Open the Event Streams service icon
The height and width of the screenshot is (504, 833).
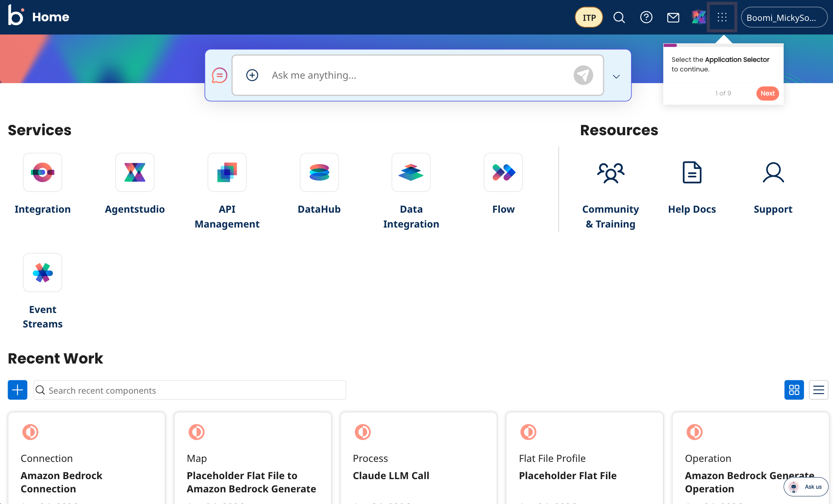pos(43,272)
